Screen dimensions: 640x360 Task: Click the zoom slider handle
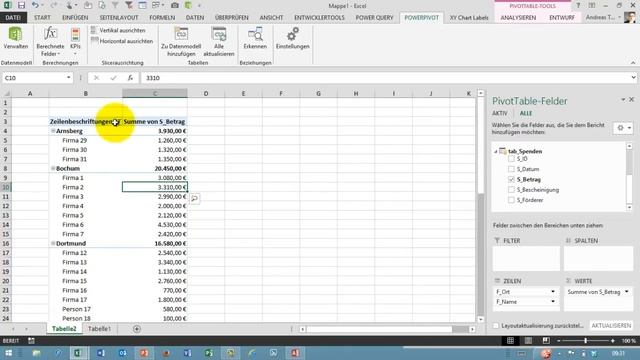point(585,341)
